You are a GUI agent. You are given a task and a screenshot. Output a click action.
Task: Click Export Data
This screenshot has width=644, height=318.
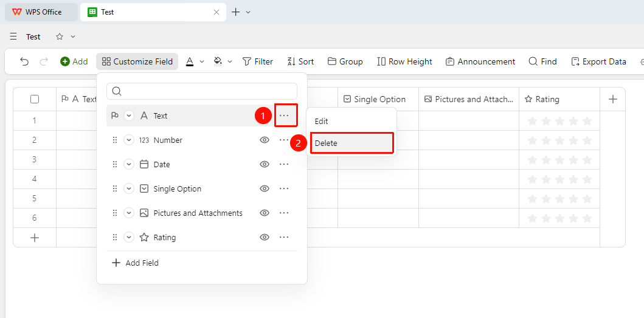(599, 61)
